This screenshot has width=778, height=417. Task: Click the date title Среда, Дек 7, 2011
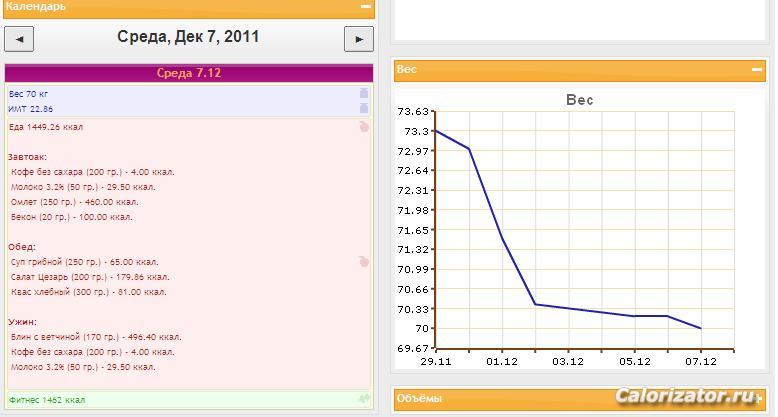pos(188,37)
